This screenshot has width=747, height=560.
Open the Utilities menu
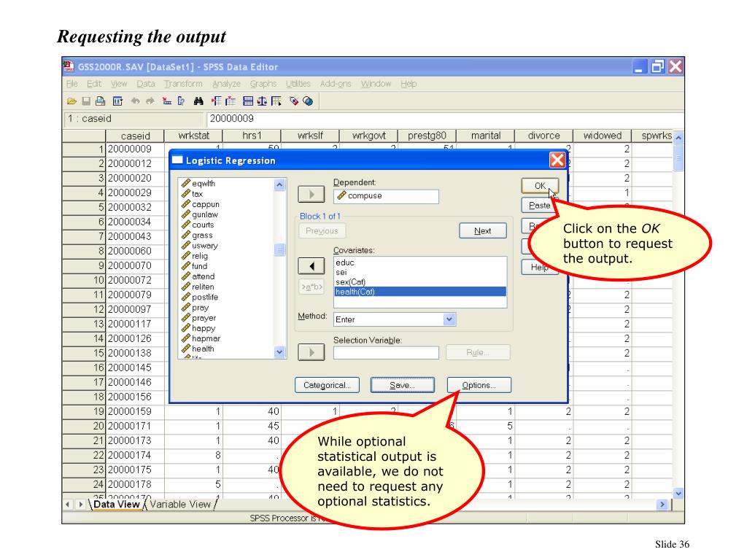[x=298, y=84]
